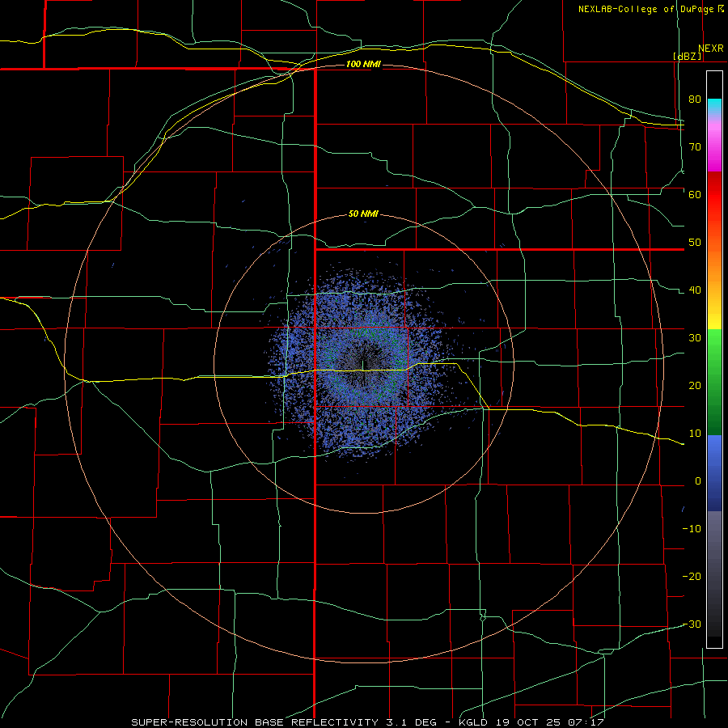Click the 80 dBZ scale value
This screenshot has width=728, height=728.
tap(695, 99)
